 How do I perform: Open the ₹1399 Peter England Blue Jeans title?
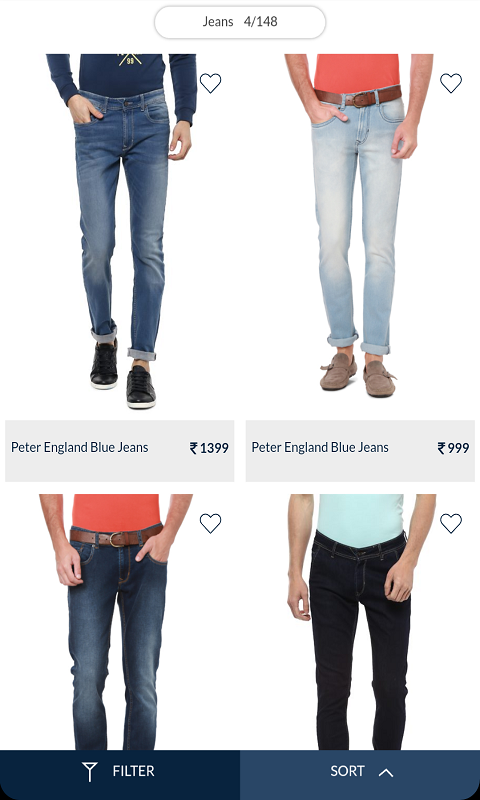(x=80, y=447)
